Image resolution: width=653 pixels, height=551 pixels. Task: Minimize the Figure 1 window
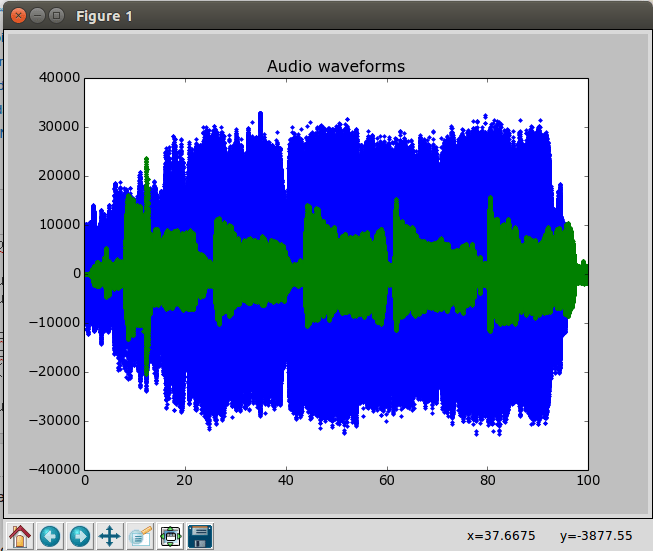pos(37,16)
